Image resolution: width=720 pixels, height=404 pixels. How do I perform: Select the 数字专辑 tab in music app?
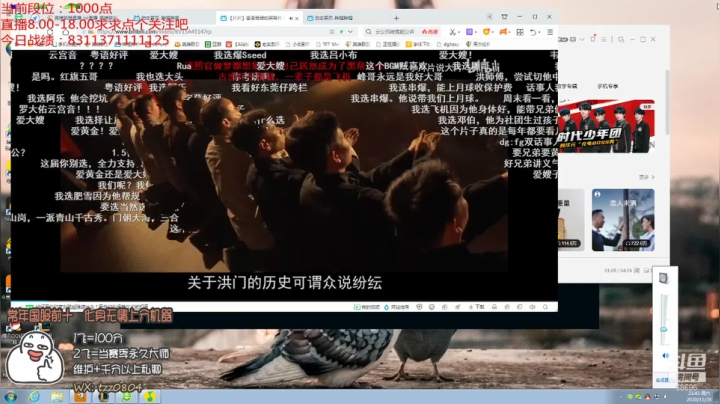[x=568, y=86]
